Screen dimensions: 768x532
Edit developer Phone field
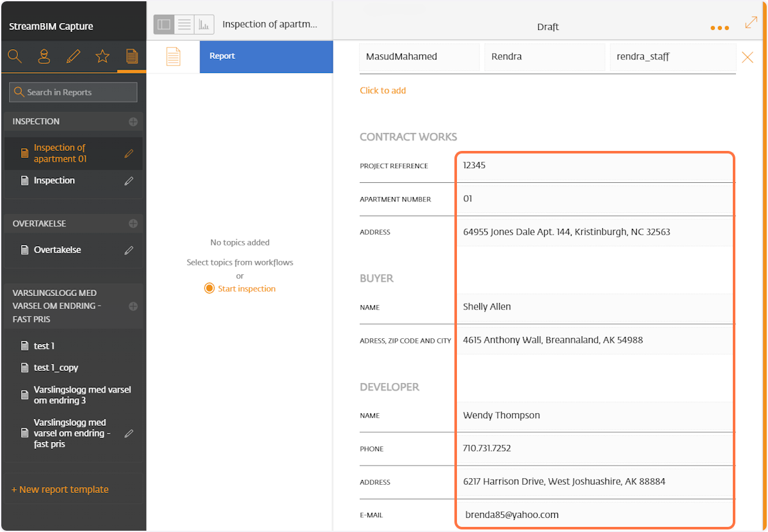point(595,449)
